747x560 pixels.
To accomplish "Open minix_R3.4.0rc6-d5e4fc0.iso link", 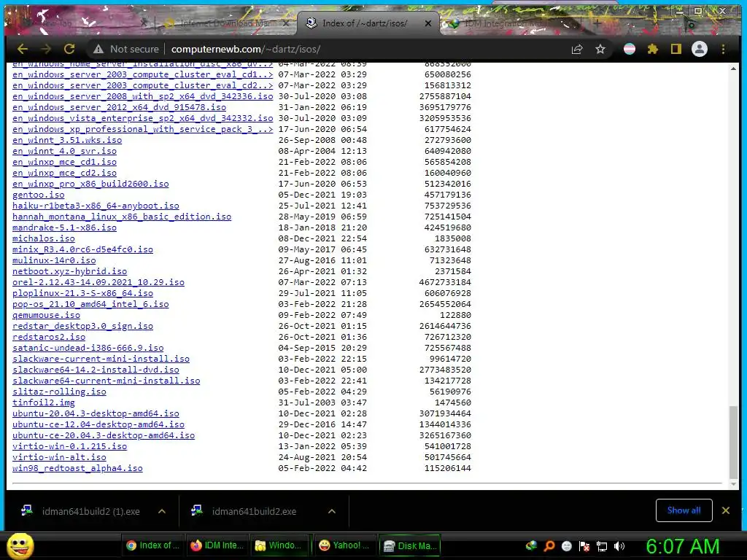I will (83, 249).
